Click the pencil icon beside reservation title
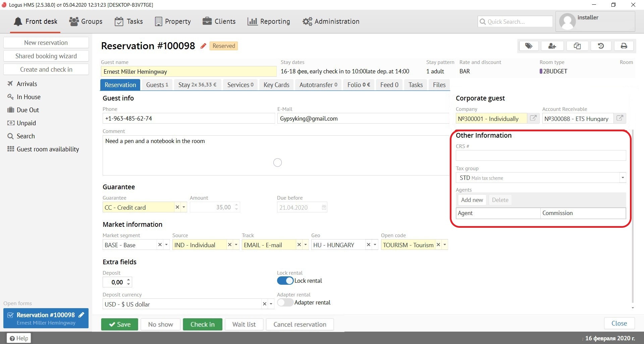Viewport: 644px width, 344px height. click(x=203, y=46)
